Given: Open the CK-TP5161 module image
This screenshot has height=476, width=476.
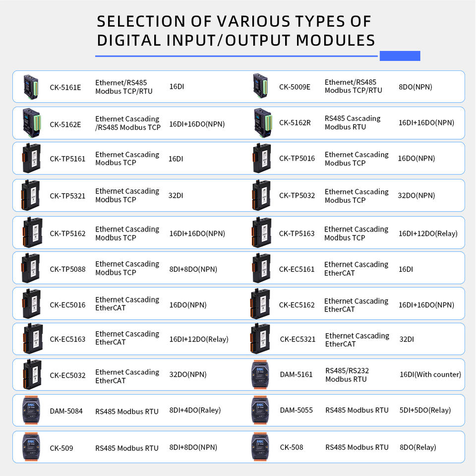Looking at the screenshot, I should click(x=31, y=159).
